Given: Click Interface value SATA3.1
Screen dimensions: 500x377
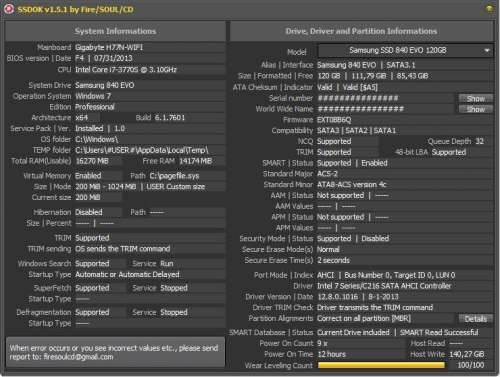Looking at the screenshot, I should point(401,65).
